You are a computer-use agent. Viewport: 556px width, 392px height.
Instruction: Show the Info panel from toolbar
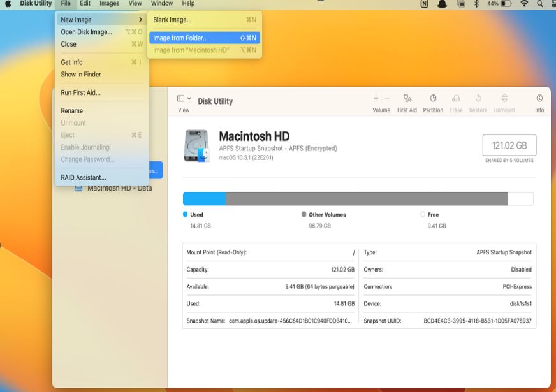point(539,101)
